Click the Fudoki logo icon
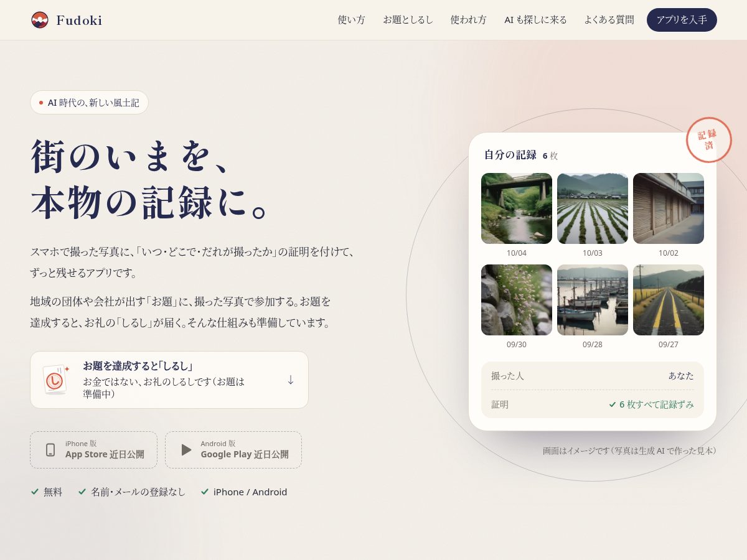The height and width of the screenshot is (560, 747). click(x=40, y=20)
